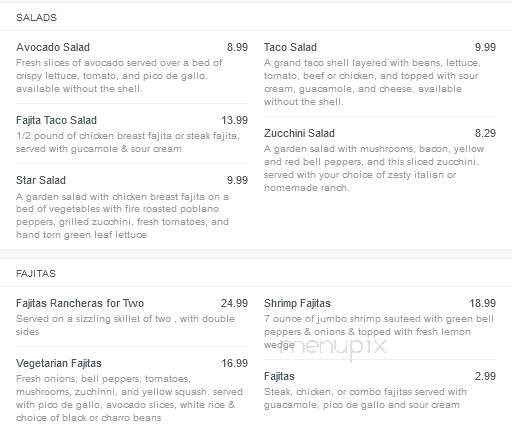
Task: Click the Vegetarian Fajitas title
Action: (x=59, y=363)
